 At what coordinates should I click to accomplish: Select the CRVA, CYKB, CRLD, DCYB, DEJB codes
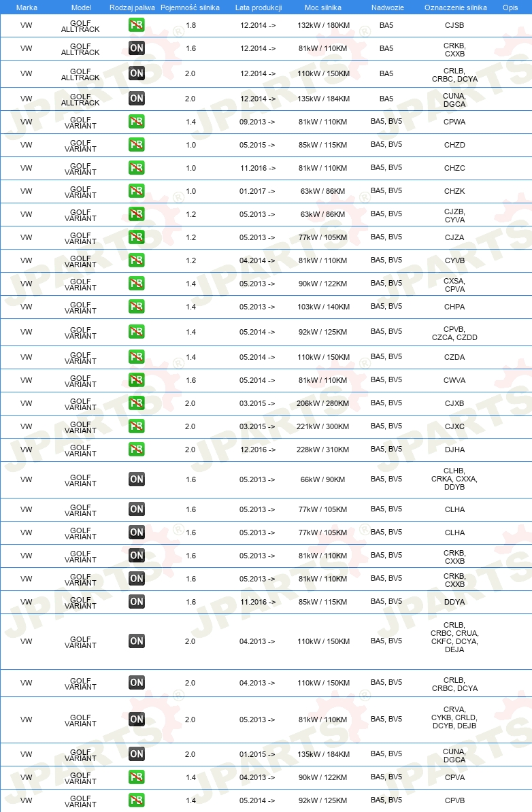click(454, 717)
